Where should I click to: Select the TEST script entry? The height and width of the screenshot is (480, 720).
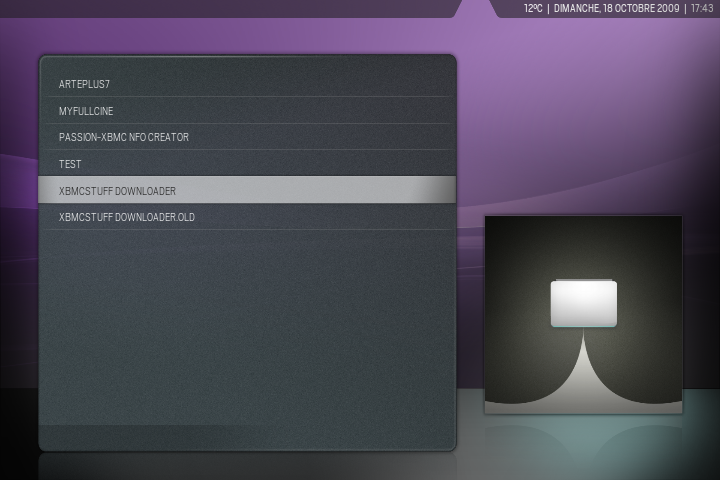248,164
